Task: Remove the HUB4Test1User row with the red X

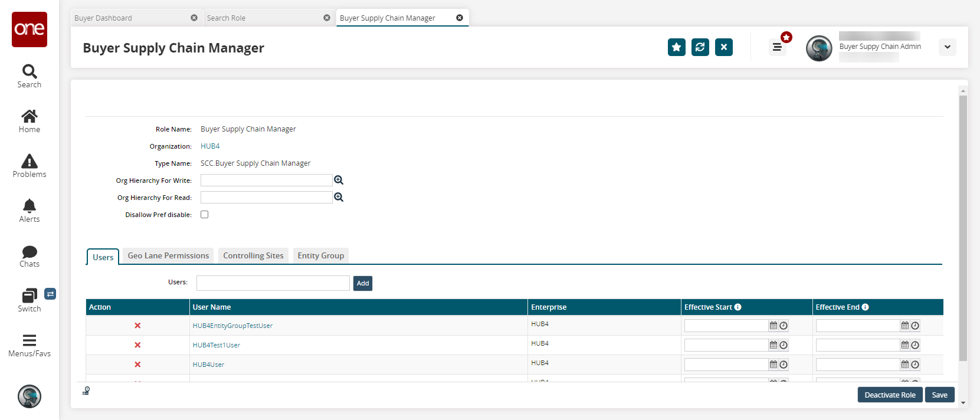Action: 137,345
